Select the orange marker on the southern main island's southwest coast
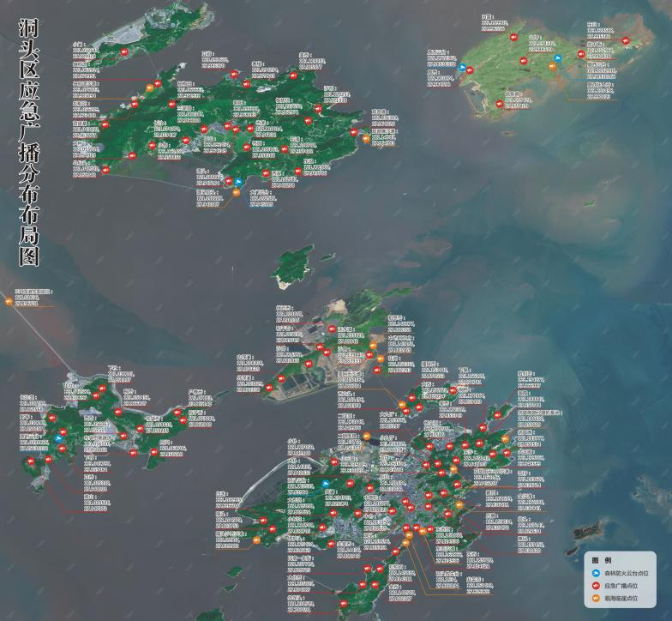Image resolution: width=672 pixels, height=621 pixels. (257, 540)
